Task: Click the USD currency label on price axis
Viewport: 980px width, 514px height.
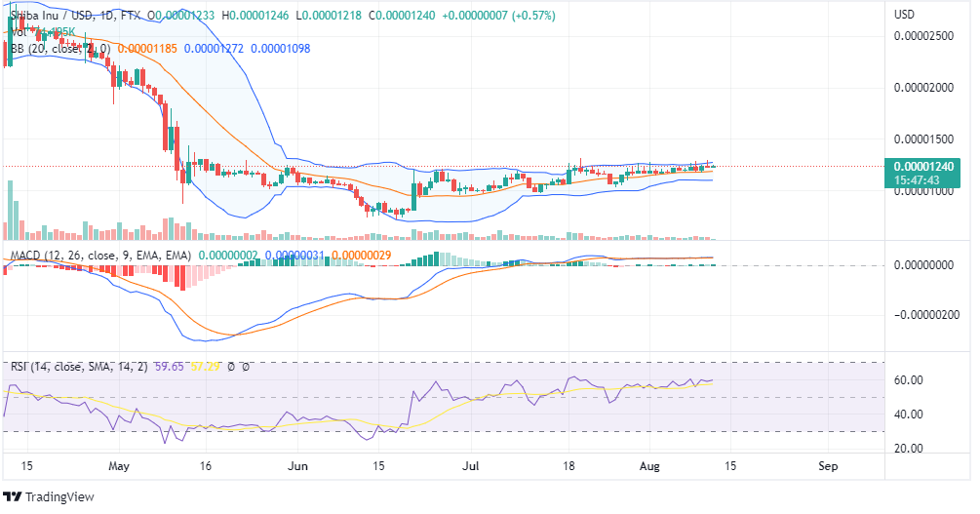Action: point(905,15)
